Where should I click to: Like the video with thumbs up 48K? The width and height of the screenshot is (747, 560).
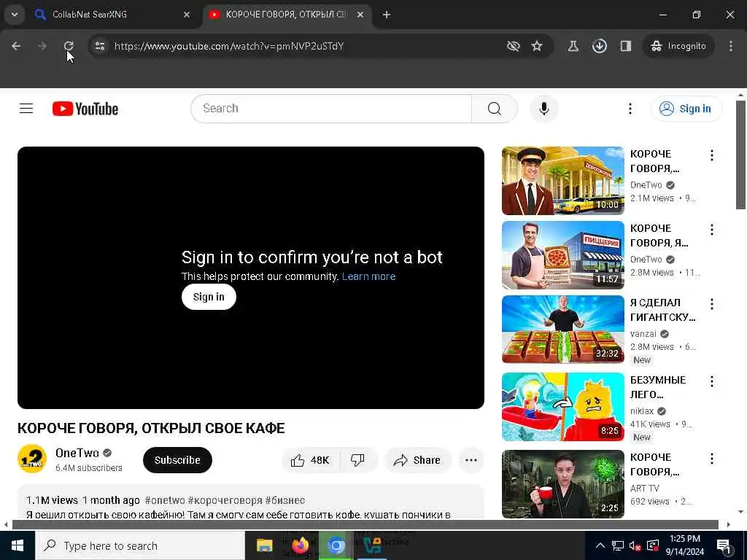(x=311, y=460)
